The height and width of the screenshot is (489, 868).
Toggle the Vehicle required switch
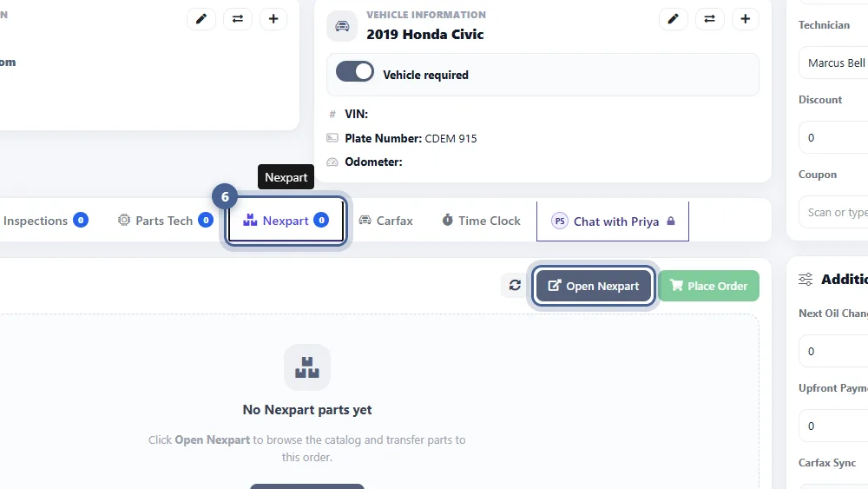point(355,72)
